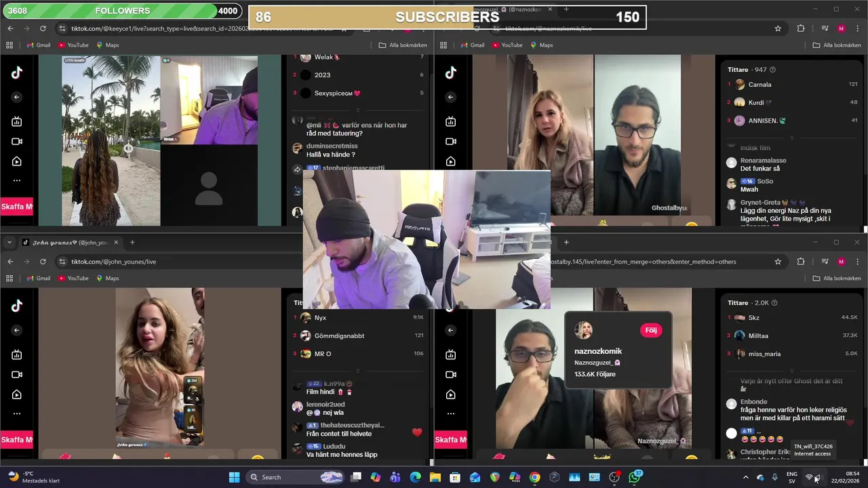868x488 pixels.
Task: Reload page in john_younes window
Action: coord(43,262)
